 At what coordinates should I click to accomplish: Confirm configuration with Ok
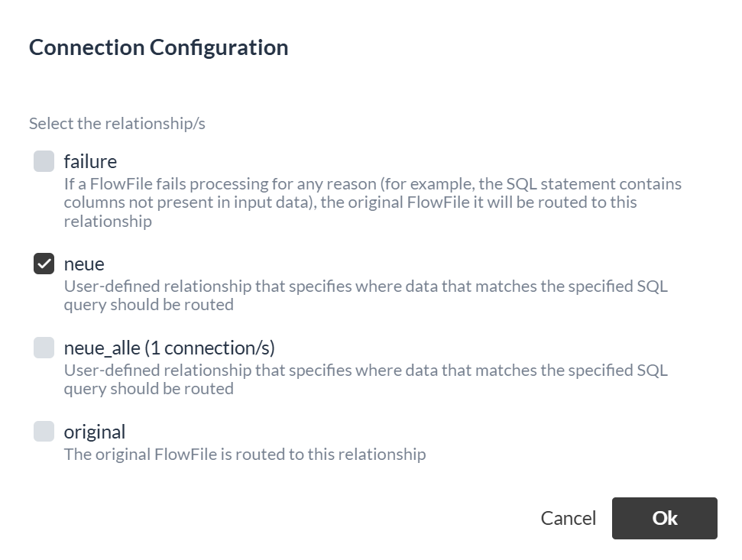[x=664, y=518]
